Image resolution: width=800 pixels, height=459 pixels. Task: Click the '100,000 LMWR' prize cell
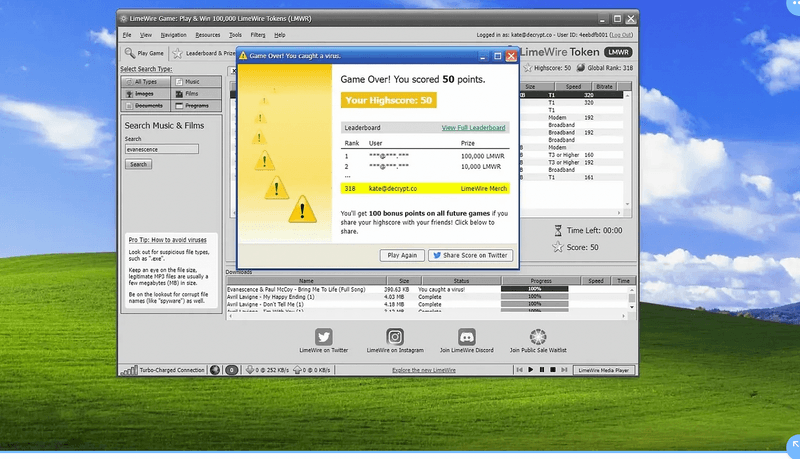coord(483,156)
